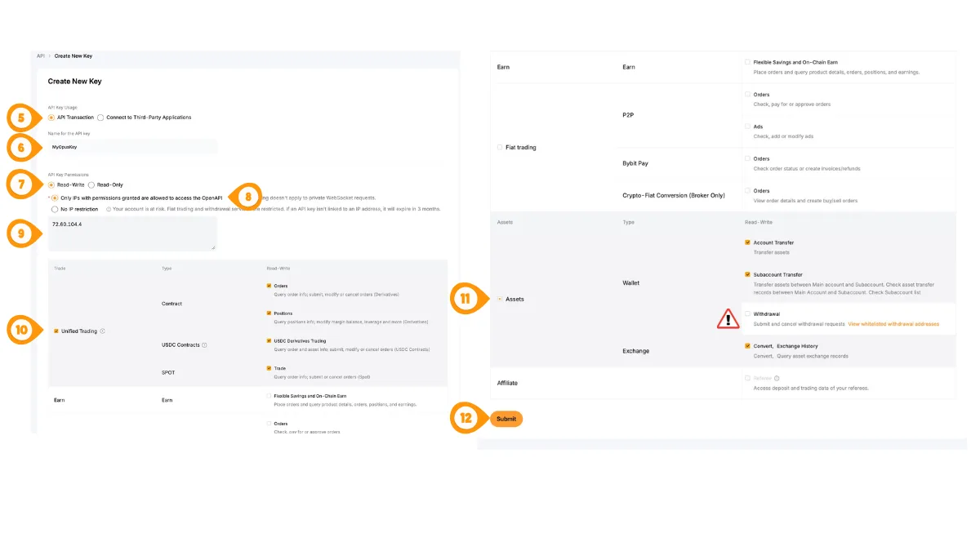Enable the Withdrawal permission checkbox
Viewport: 980px width, 551px height.
(747, 313)
